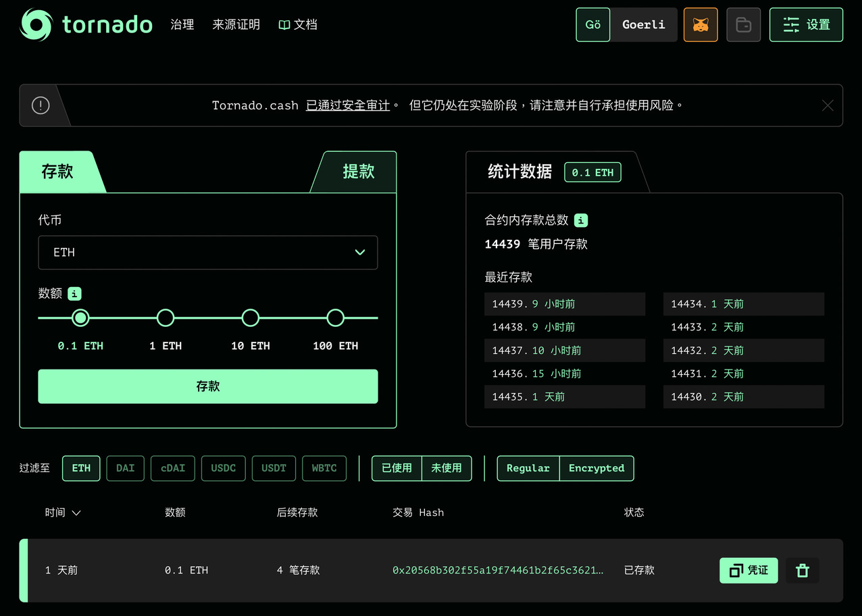This screenshot has width=862, height=616.
Task: Toggle the WBTC filter chip
Action: [324, 468]
